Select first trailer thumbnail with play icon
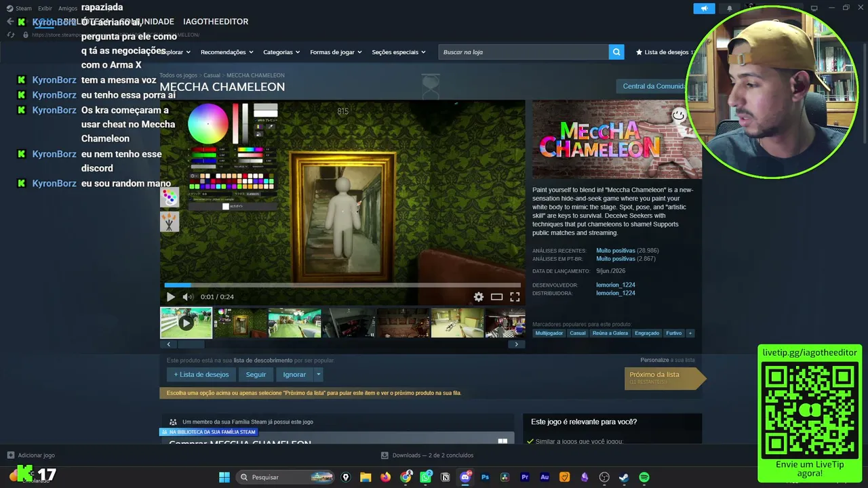The width and height of the screenshot is (868, 488). pyautogui.click(x=186, y=323)
